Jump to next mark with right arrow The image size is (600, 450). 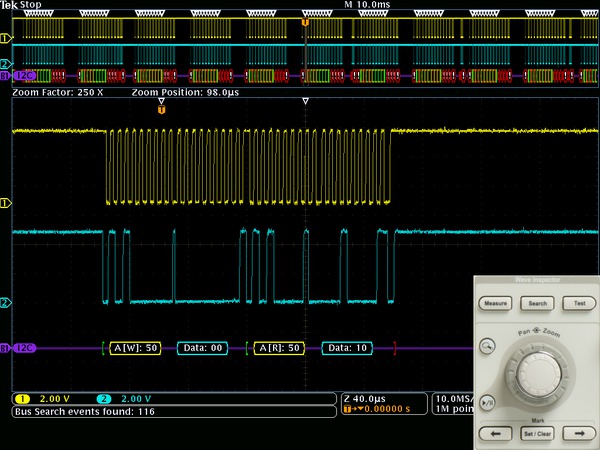579,433
